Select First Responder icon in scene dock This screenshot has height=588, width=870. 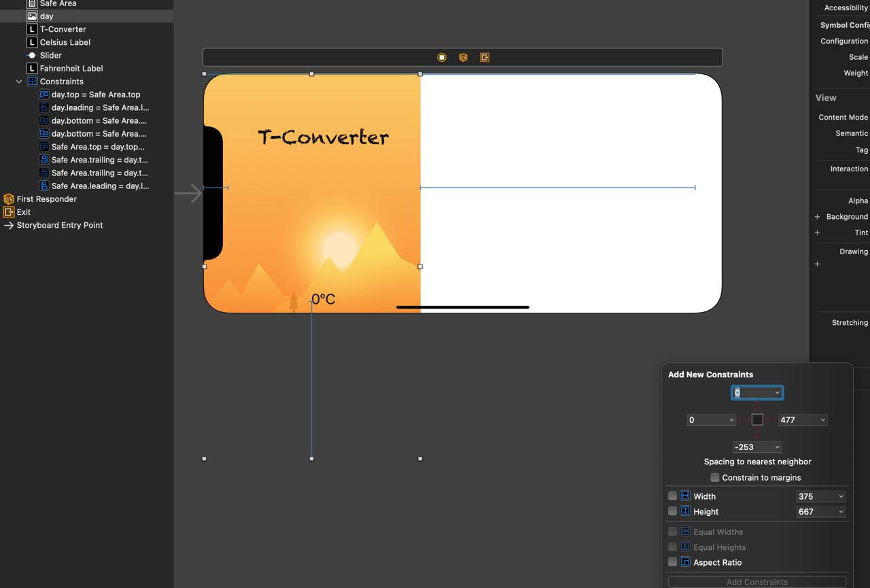tap(463, 57)
